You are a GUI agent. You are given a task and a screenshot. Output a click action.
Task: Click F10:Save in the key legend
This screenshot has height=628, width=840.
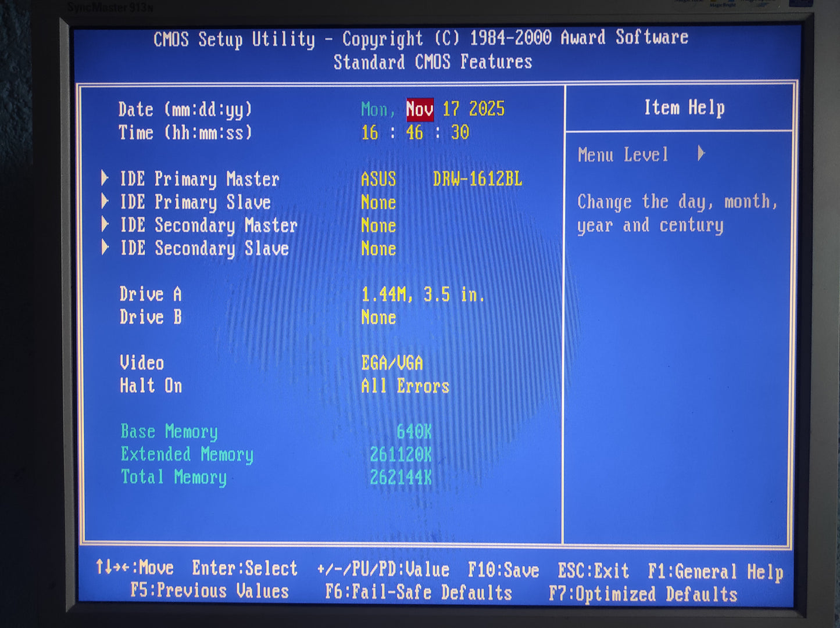(x=504, y=570)
